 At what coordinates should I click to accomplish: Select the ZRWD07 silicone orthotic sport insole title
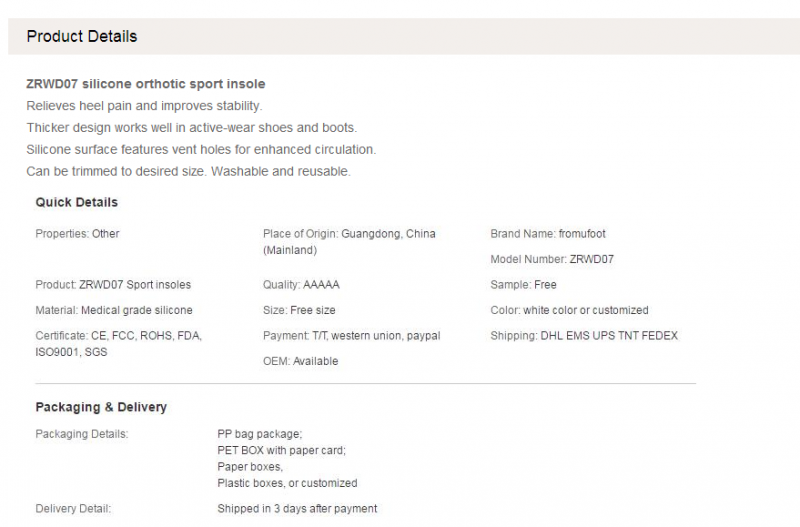pyautogui.click(x=145, y=84)
